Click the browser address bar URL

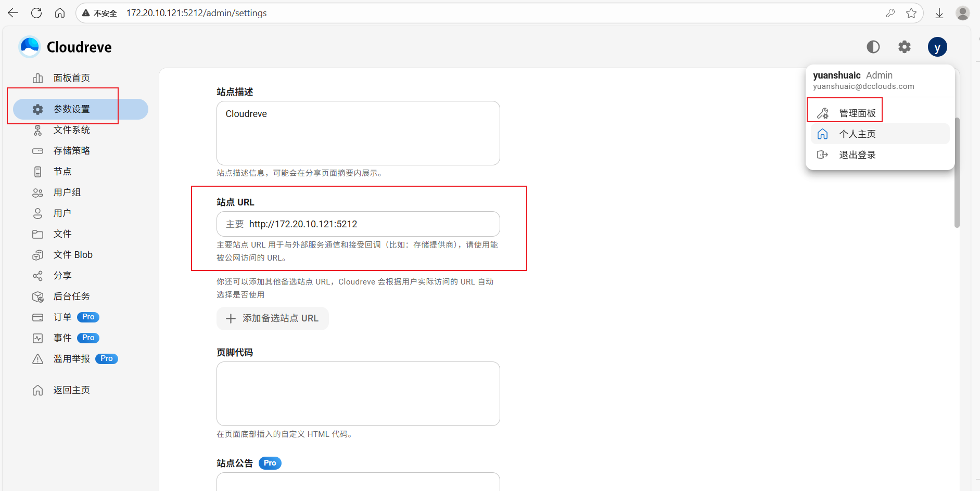pyautogui.click(x=197, y=13)
